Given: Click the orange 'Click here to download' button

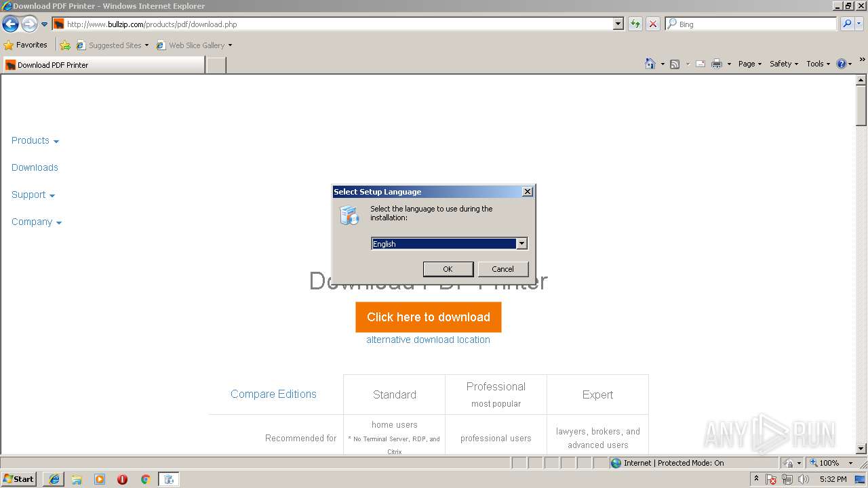Looking at the screenshot, I should tap(429, 317).
